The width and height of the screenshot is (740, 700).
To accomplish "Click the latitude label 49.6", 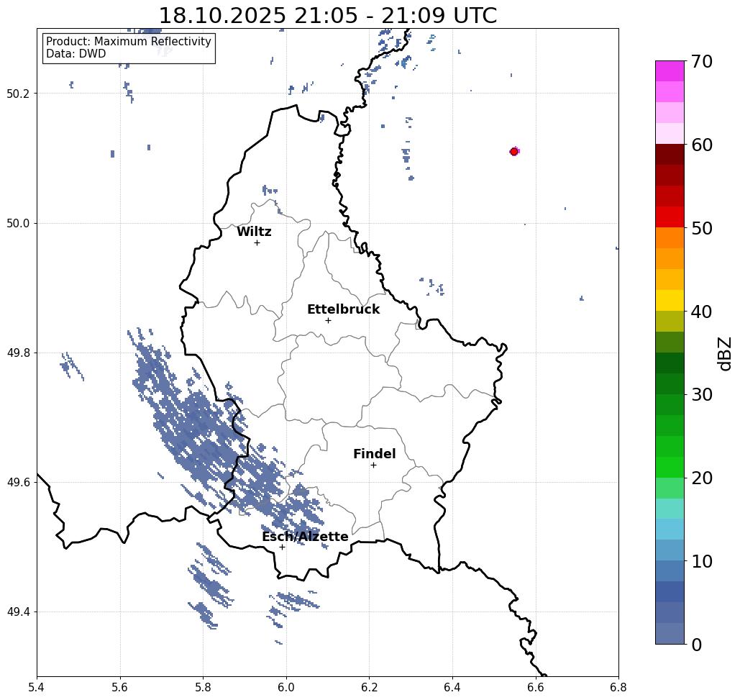I will (x=18, y=483).
